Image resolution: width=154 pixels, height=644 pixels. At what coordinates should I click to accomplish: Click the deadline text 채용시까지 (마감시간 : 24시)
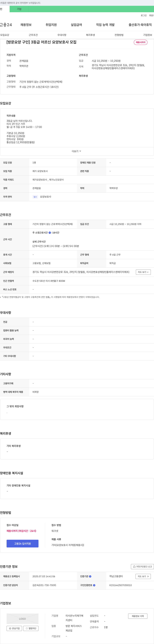(21, 531)
